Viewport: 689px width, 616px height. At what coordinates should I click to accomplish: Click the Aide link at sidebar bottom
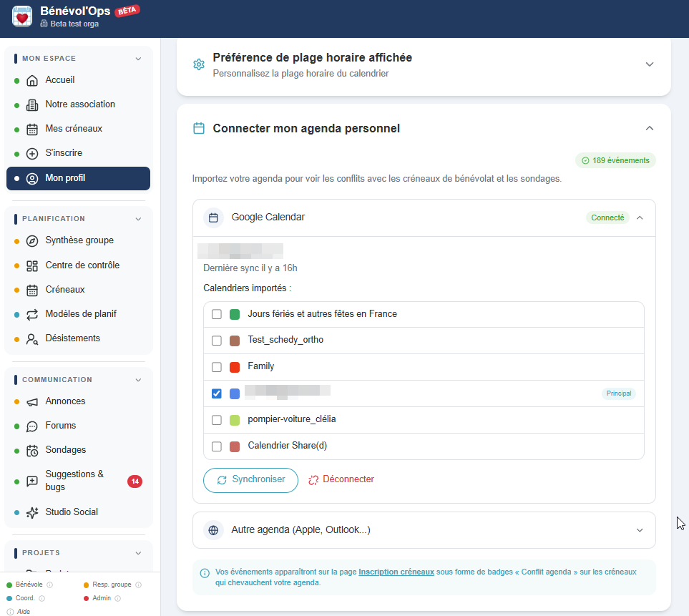[x=24, y=612]
